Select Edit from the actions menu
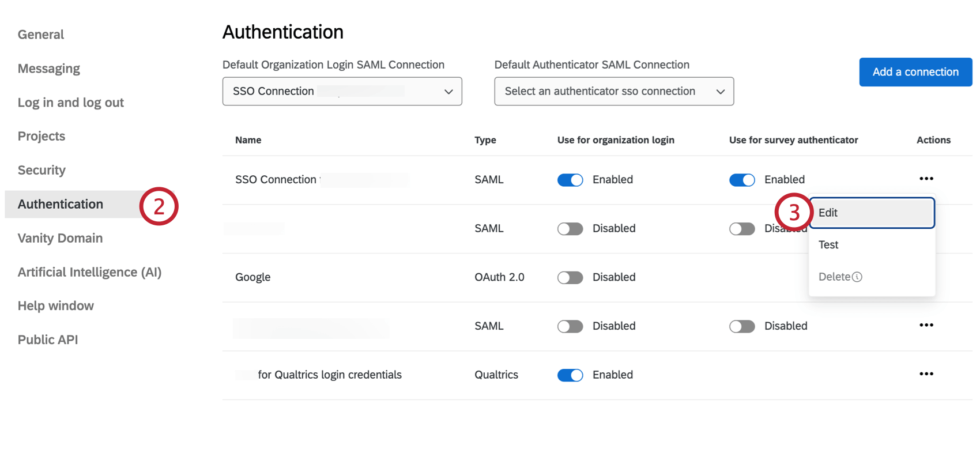The image size is (980, 453). point(871,213)
